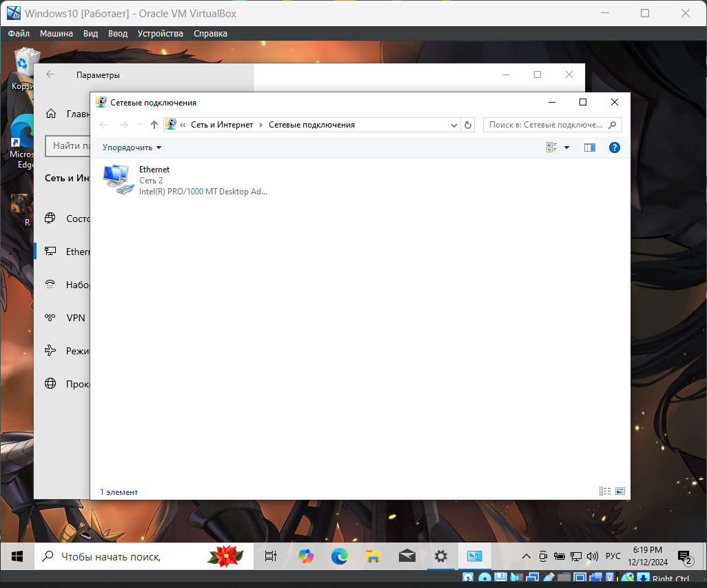Click the battery tray icon

click(x=559, y=556)
